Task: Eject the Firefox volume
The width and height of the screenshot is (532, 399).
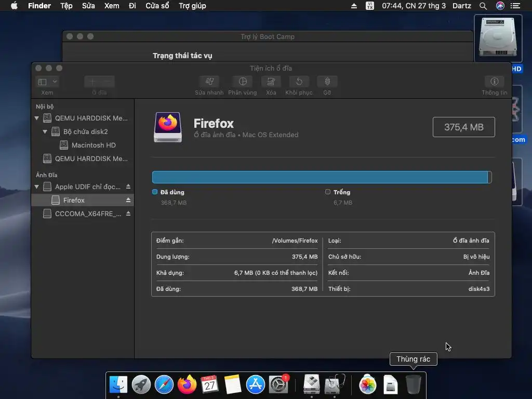Action: pos(128,200)
